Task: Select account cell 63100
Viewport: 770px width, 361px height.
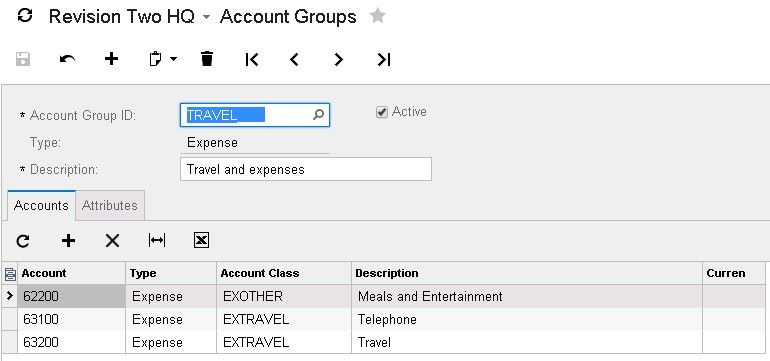Action: 71,319
